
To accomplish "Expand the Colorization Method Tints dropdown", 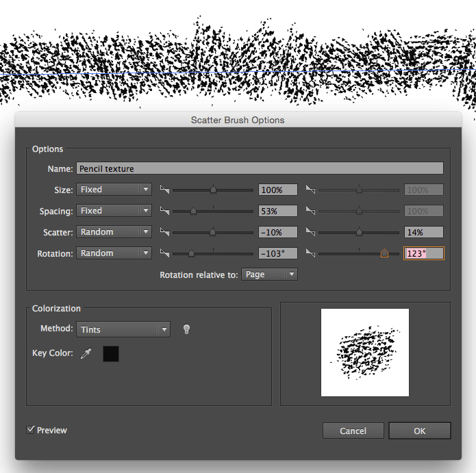I will coord(123,329).
